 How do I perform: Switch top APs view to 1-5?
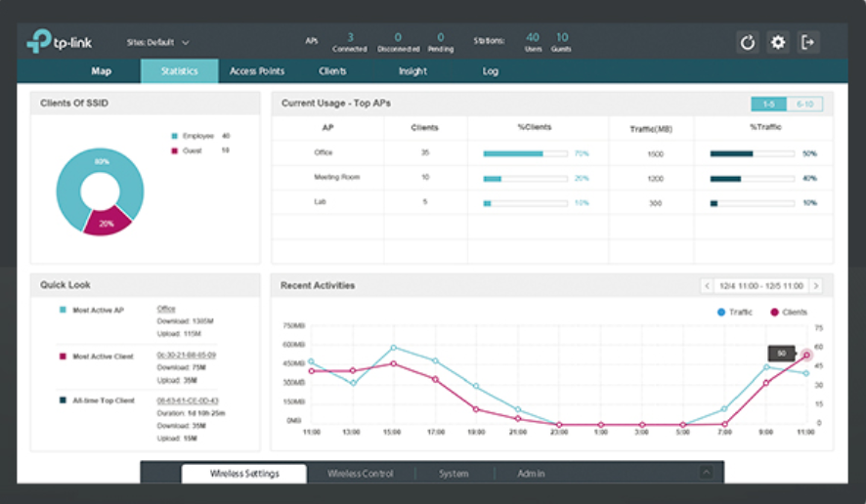pos(768,104)
